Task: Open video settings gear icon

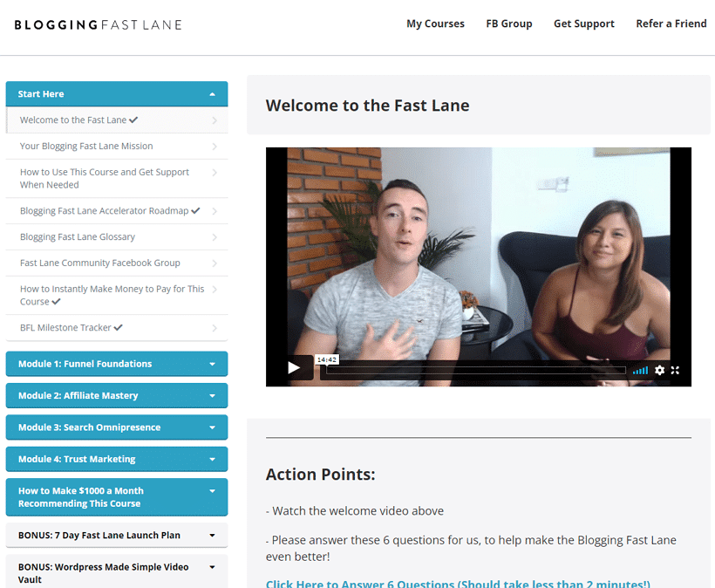Action: [659, 370]
